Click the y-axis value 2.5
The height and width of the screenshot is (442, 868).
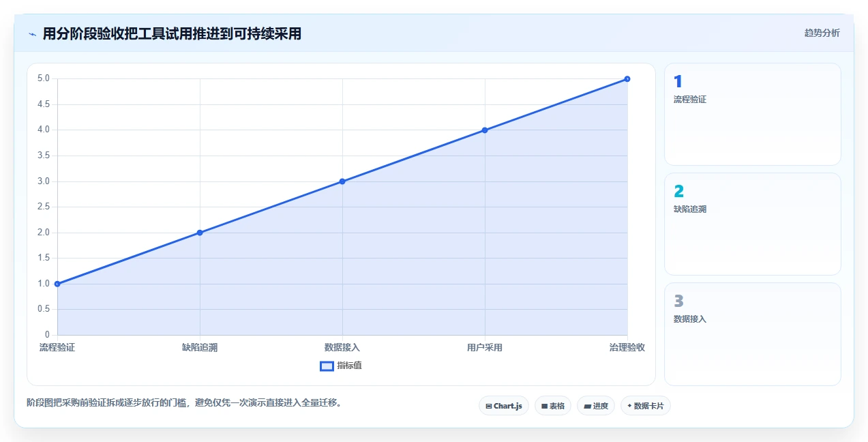coord(44,207)
